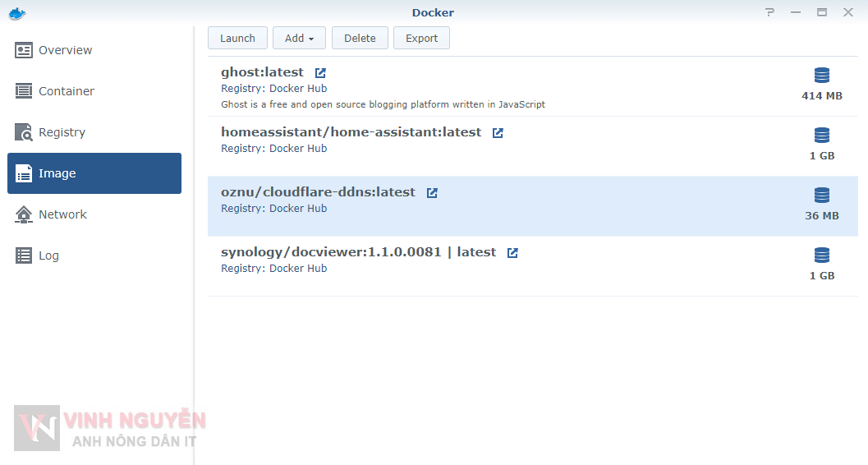Click the Docker window title text
The image size is (868, 465).
point(433,12)
